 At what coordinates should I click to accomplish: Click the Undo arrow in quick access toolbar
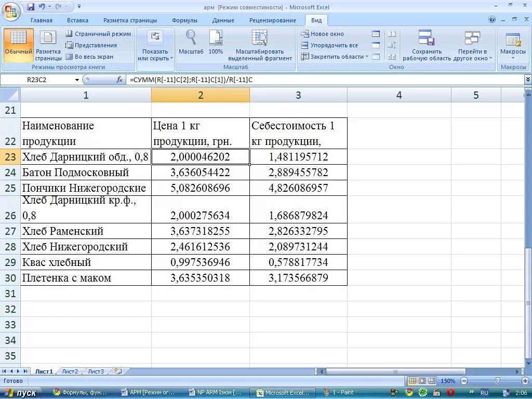point(42,6)
